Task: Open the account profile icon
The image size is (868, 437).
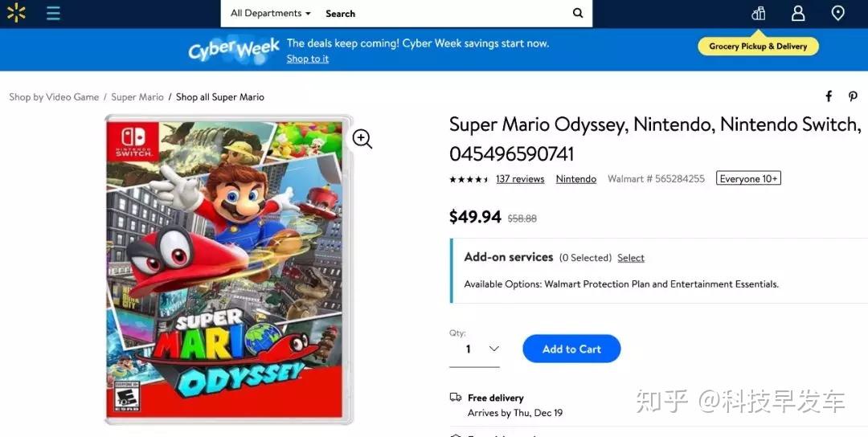Action: click(798, 13)
